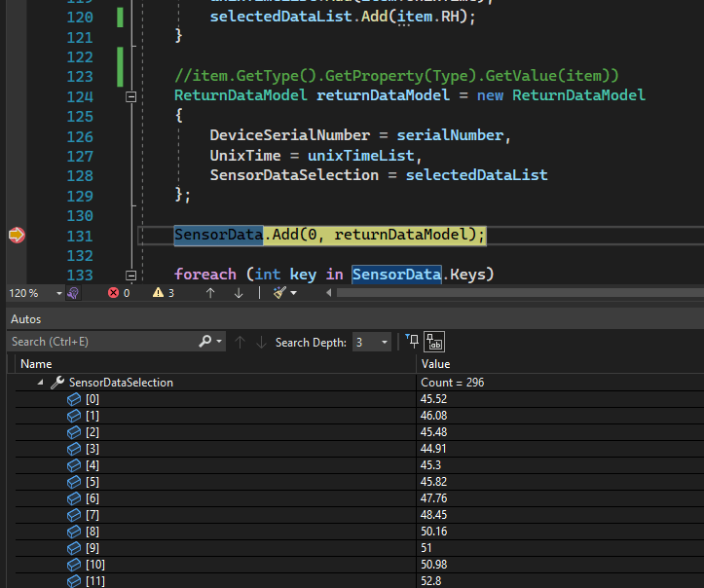Open the search options dropdown arrow
Image resolution: width=704 pixels, height=588 pixels.
[x=219, y=342]
